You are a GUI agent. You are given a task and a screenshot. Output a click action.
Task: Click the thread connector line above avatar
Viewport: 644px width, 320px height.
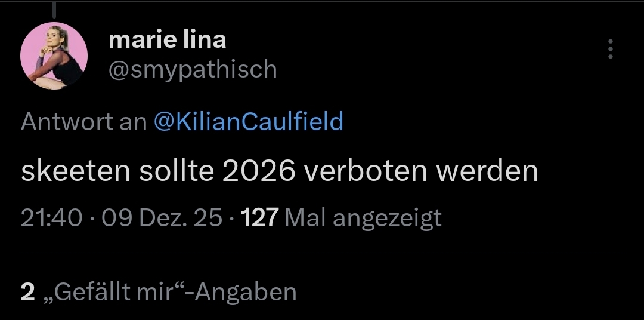[54, 10]
